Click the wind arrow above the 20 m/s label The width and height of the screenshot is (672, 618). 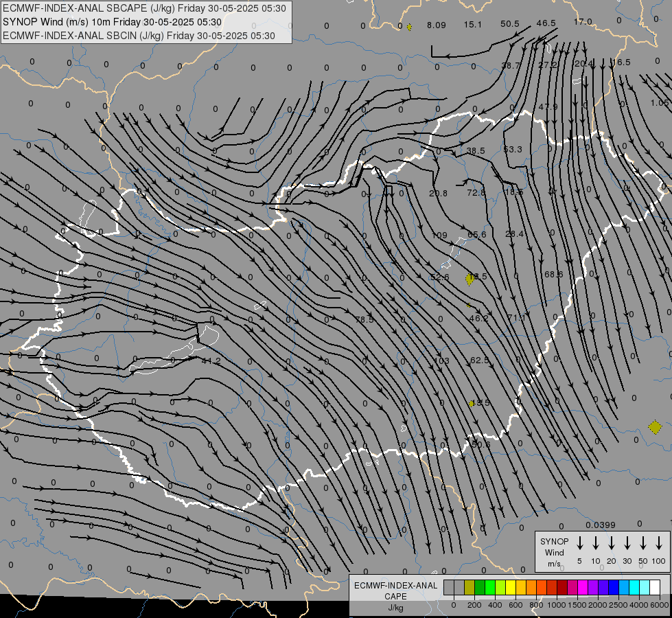[x=611, y=542]
